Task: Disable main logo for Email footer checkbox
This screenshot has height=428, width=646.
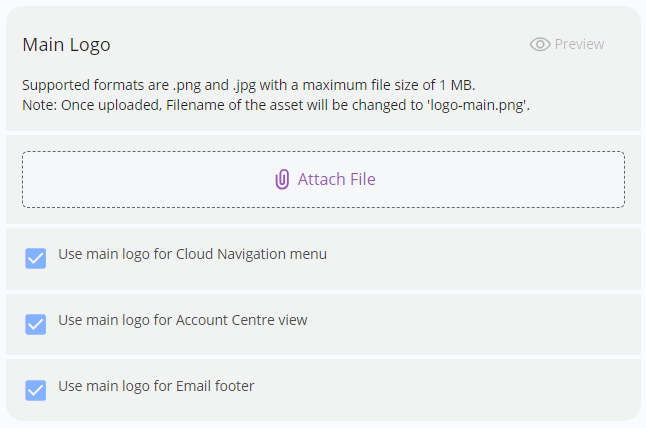Action: (x=35, y=390)
